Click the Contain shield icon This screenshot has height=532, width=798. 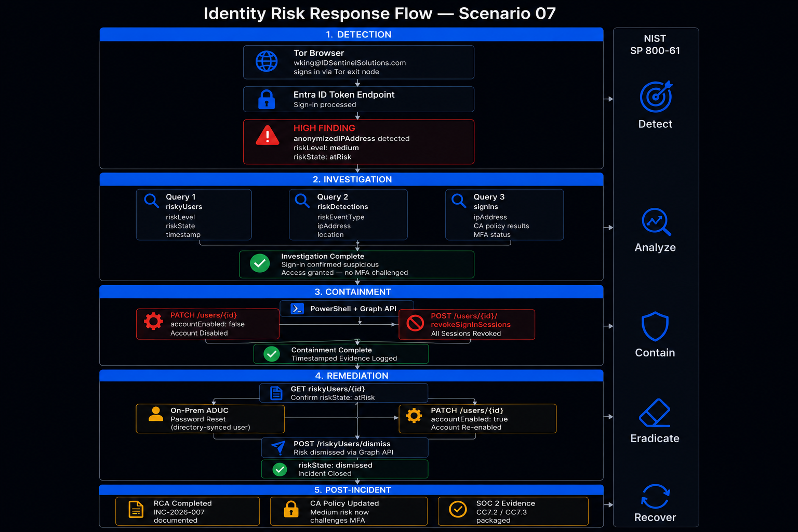pos(655,326)
